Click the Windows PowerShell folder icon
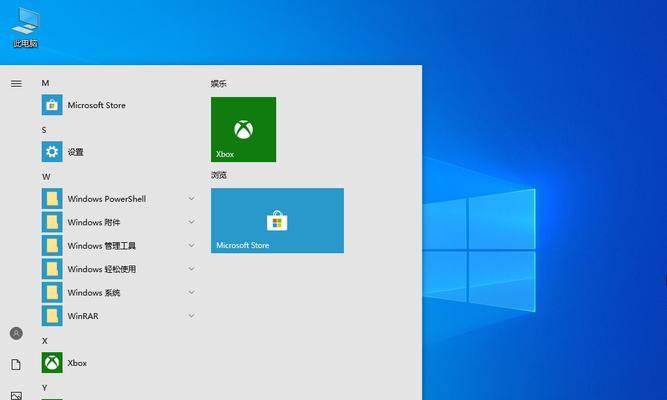The height and width of the screenshot is (400, 667). (52, 199)
